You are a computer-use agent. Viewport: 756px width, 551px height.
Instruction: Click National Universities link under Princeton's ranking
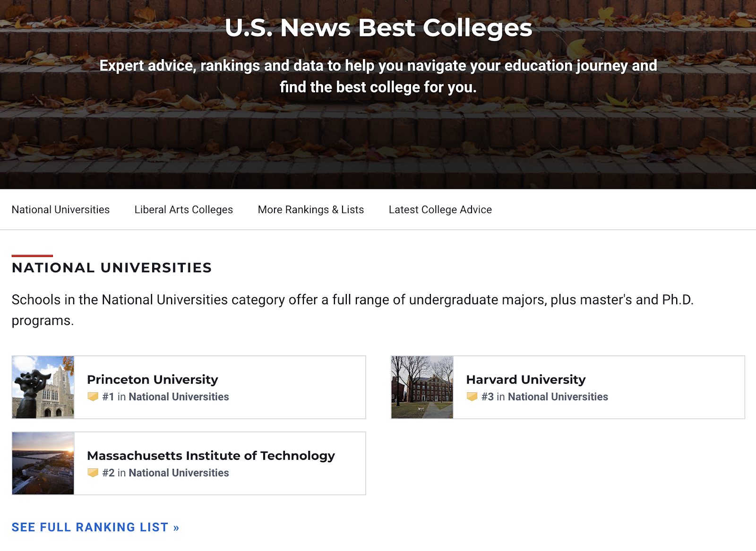(179, 397)
